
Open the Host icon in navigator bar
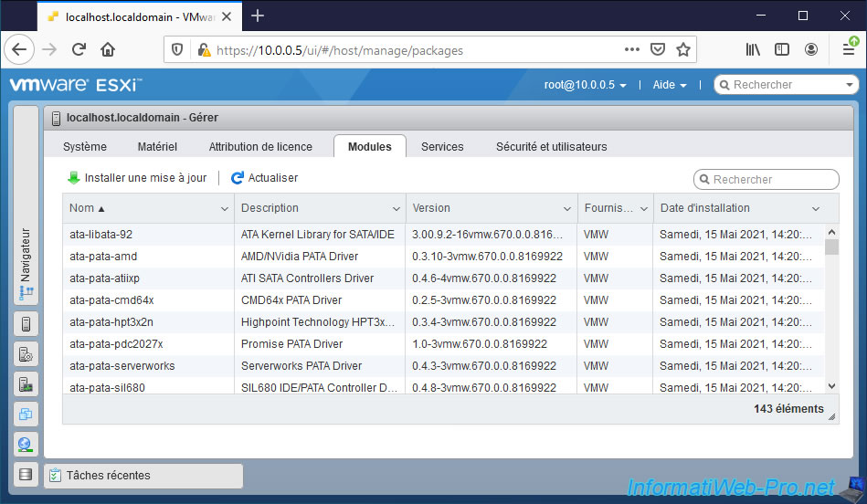26,324
